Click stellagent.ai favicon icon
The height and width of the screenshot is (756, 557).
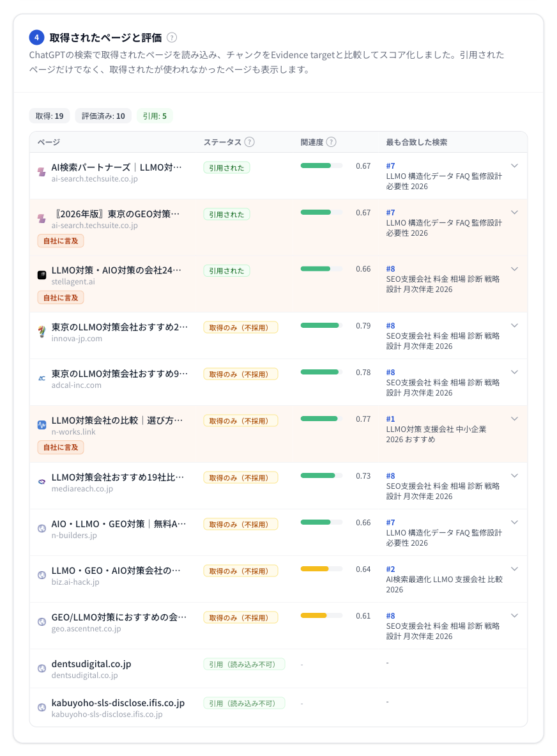(42, 275)
